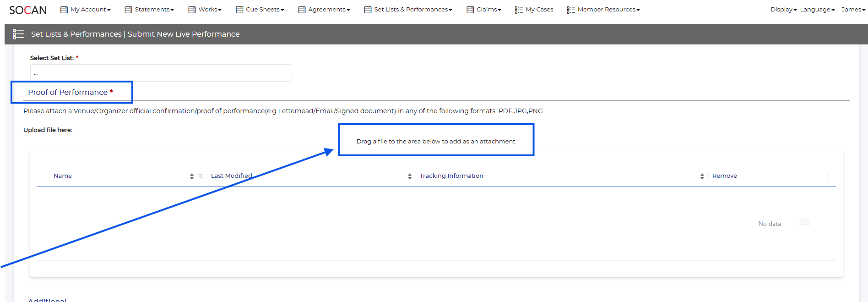Open the James user menu
868x302 pixels.
pos(853,10)
